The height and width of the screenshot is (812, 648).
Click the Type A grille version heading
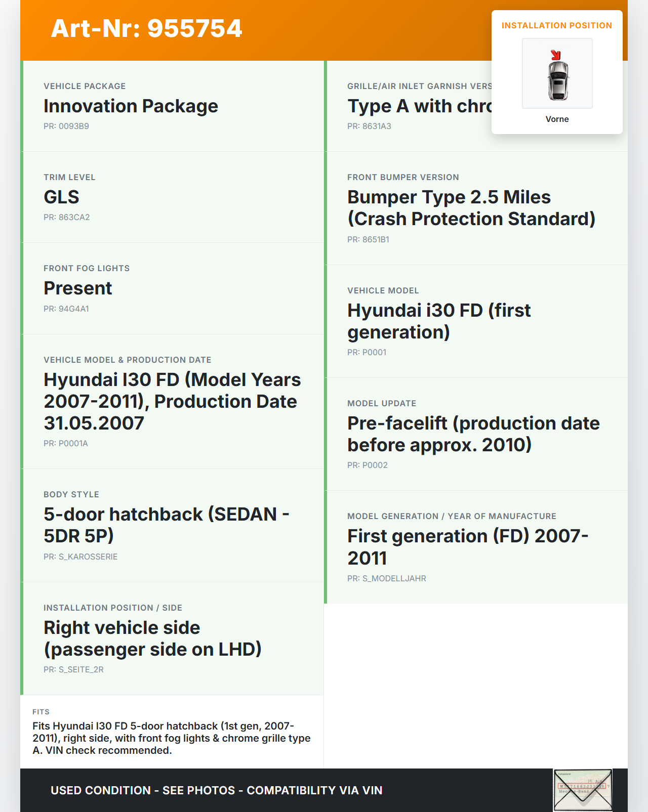[419, 106]
